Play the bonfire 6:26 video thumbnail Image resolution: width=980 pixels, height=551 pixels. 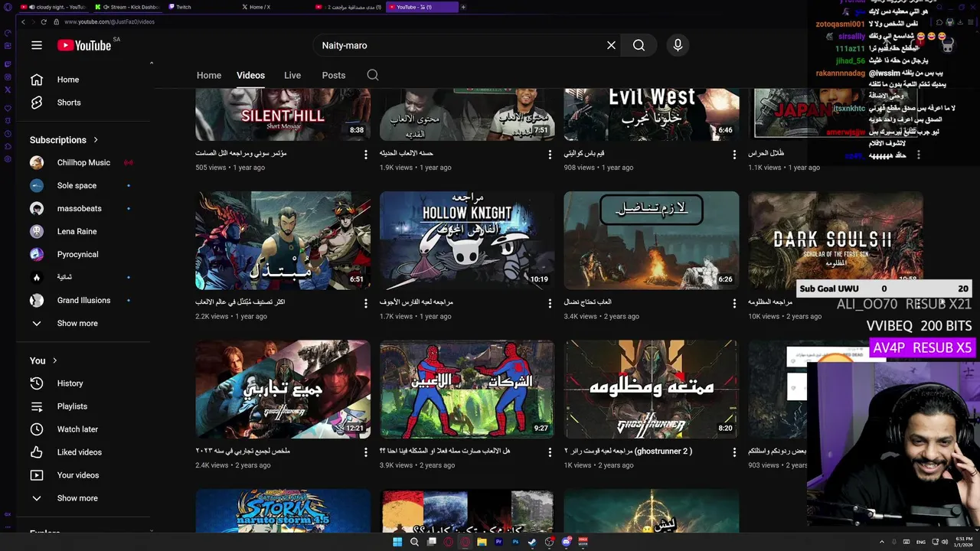pyautogui.click(x=652, y=240)
